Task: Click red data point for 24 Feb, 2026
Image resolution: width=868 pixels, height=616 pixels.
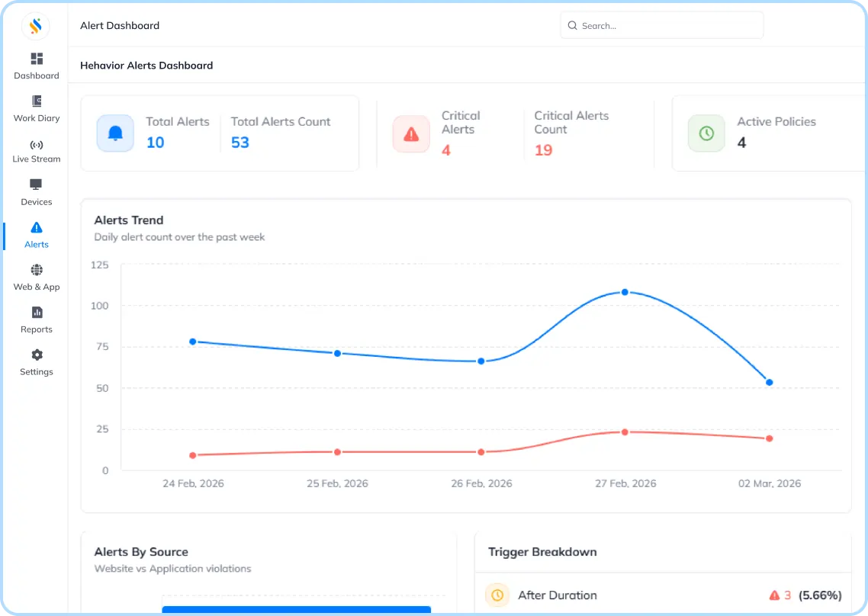Action: tap(193, 455)
